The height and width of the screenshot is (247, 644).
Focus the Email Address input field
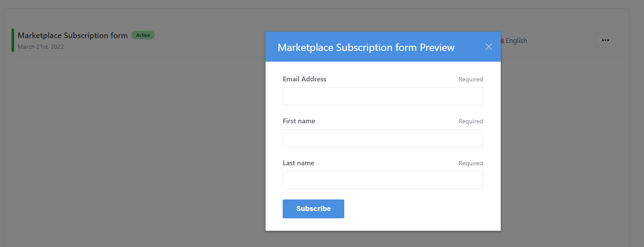click(x=383, y=96)
